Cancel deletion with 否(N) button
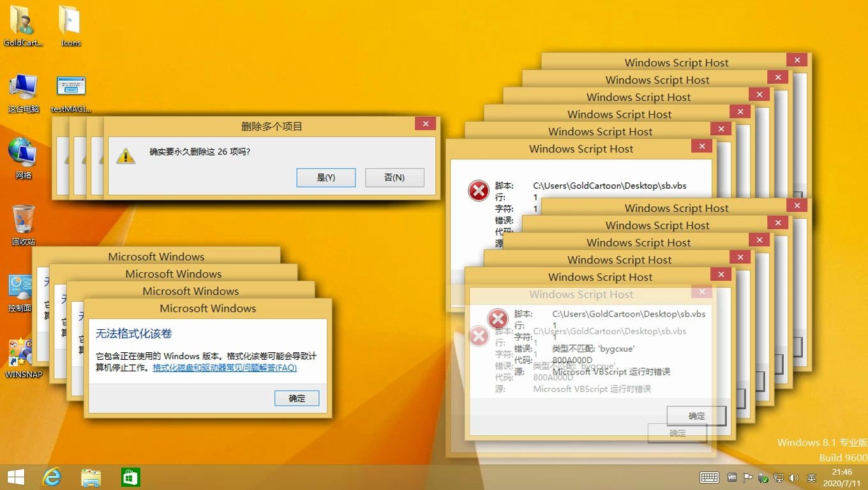The height and width of the screenshot is (490, 868). click(394, 177)
